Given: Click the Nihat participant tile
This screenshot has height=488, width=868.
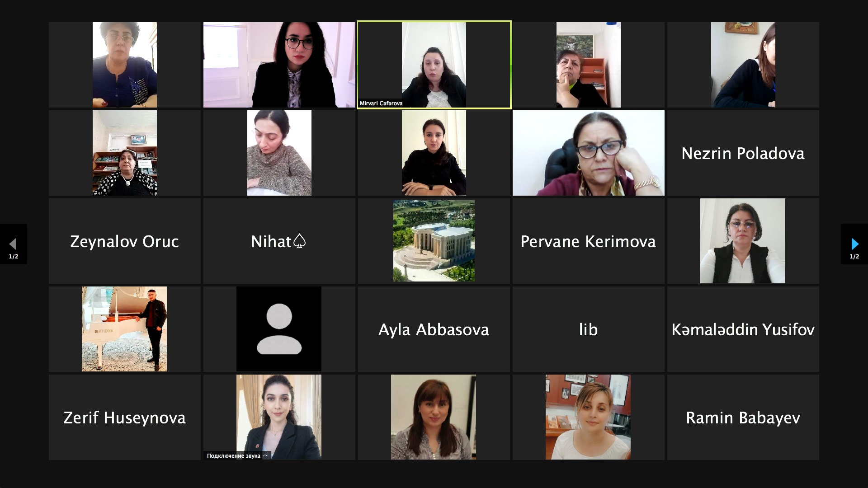Looking at the screenshot, I should click(x=279, y=241).
